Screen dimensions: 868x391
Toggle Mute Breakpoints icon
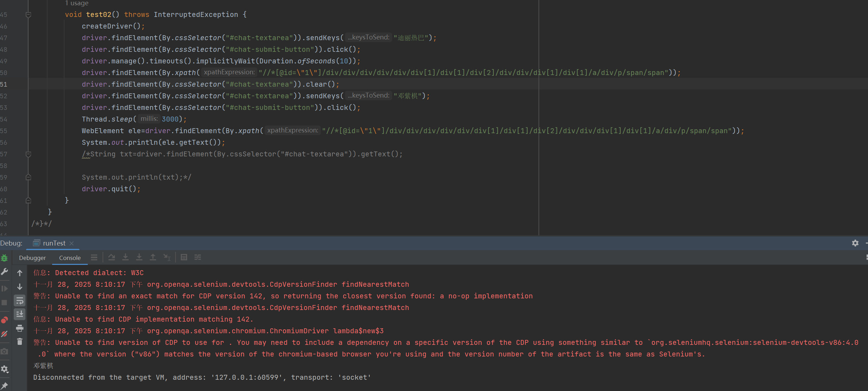coord(4,334)
